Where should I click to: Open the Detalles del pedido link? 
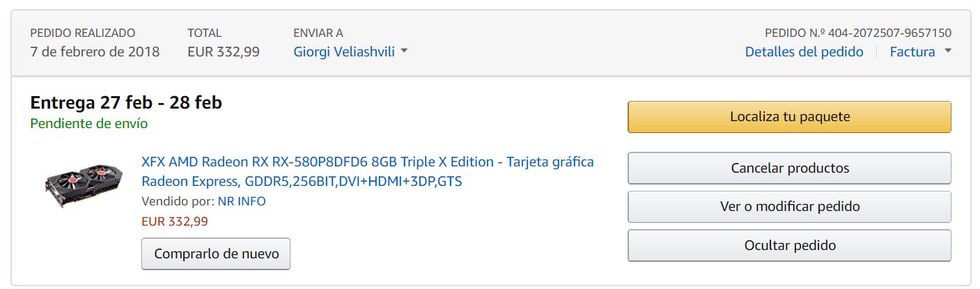click(804, 52)
